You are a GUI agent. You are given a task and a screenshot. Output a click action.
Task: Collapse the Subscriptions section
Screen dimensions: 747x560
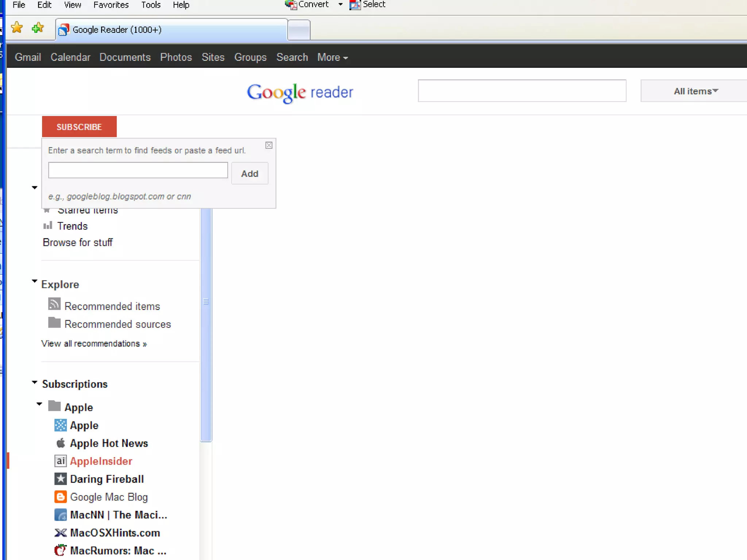pyautogui.click(x=35, y=382)
